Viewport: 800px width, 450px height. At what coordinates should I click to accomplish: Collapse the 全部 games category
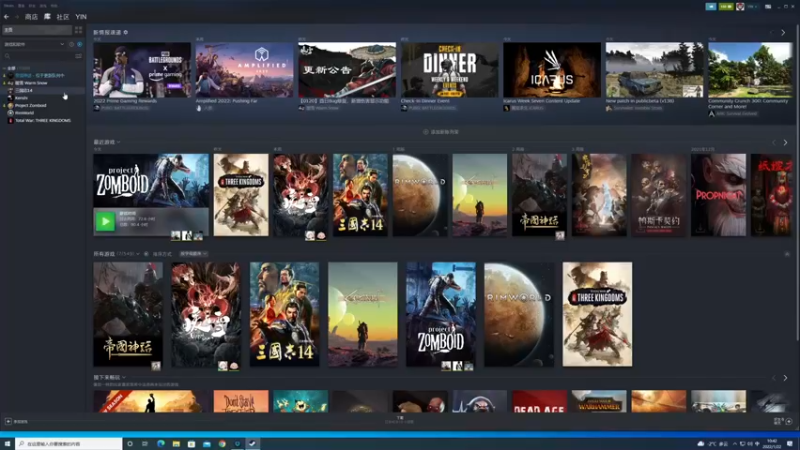coord(5,68)
